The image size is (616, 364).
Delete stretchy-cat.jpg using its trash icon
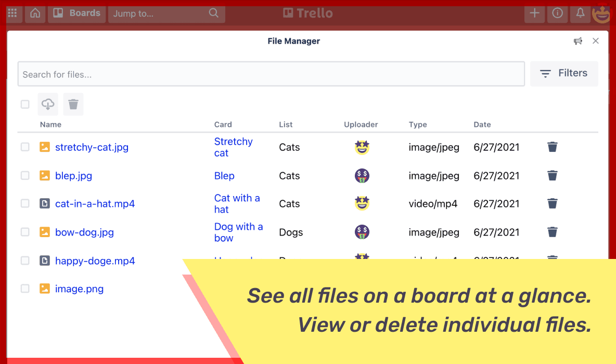coord(552,147)
